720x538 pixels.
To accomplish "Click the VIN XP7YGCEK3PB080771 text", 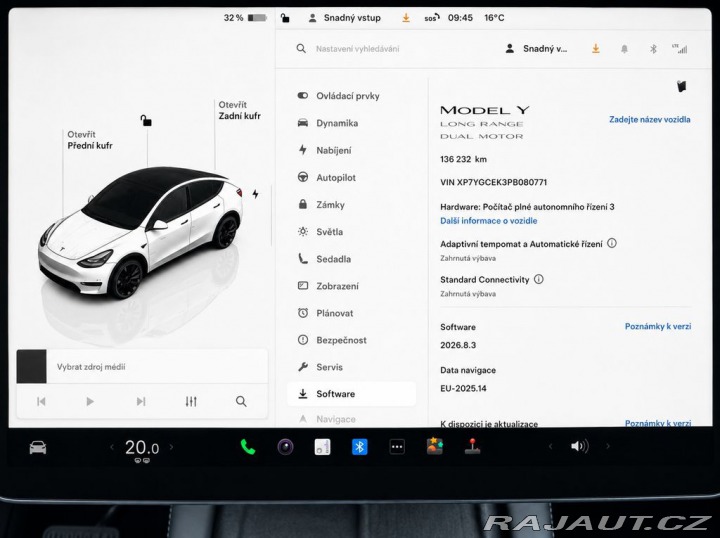I will pos(494,182).
